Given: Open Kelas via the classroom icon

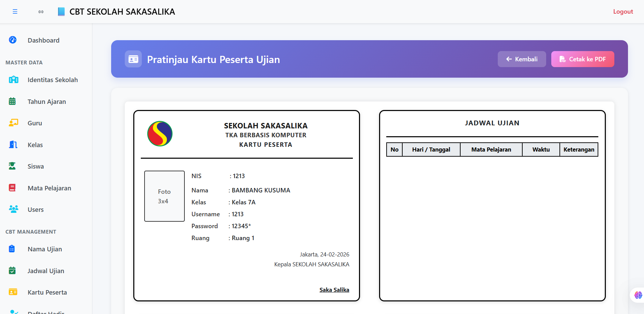Looking at the screenshot, I should point(13,144).
